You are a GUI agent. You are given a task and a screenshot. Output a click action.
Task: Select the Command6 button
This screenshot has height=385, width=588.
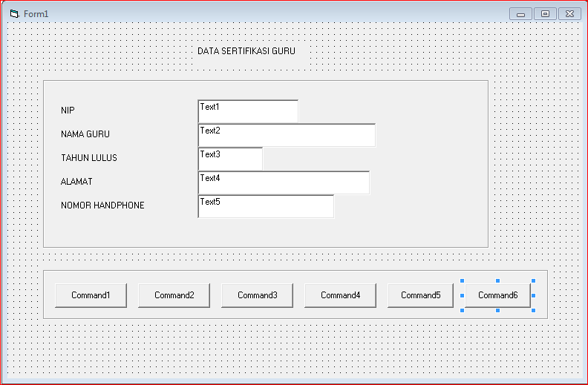click(497, 295)
